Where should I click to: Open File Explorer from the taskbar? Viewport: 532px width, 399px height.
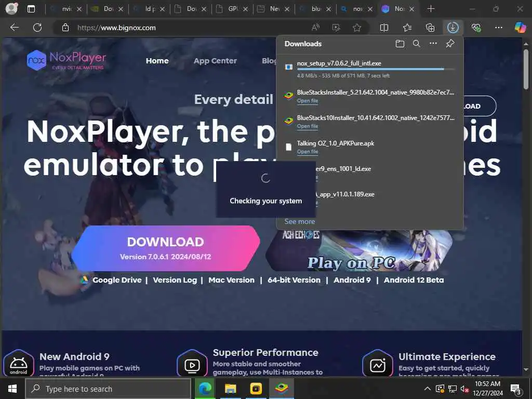point(230,389)
